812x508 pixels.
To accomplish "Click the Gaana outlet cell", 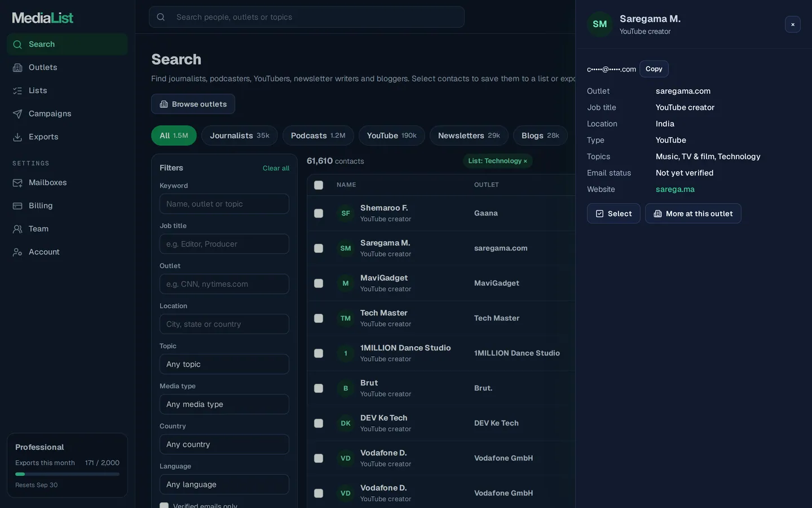I will [x=486, y=213].
